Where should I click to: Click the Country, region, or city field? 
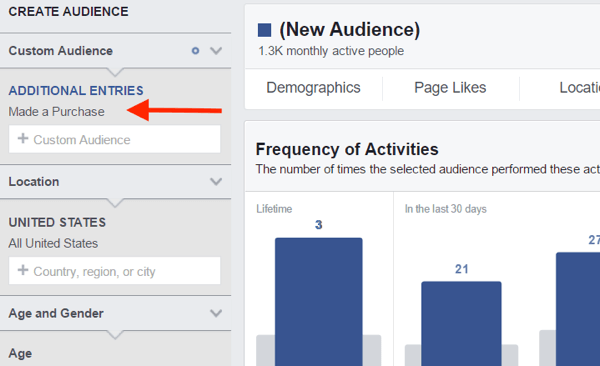[114, 271]
